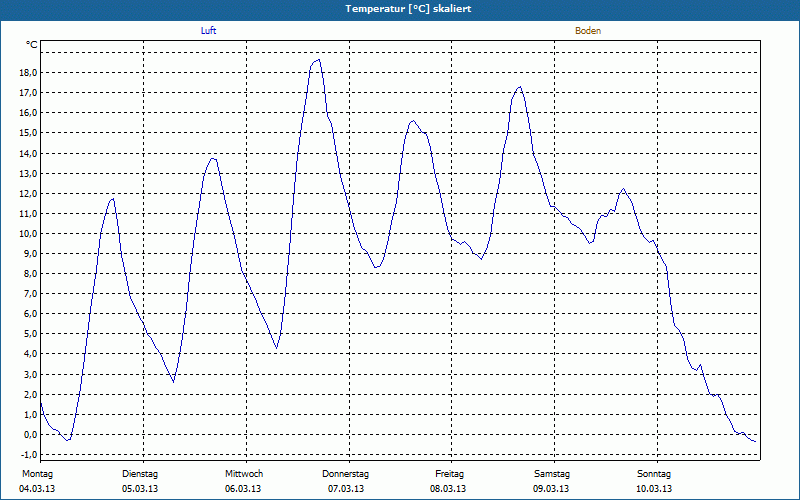Click the date '08.03.13'
The height and width of the screenshot is (500, 800).
pos(448,489)
